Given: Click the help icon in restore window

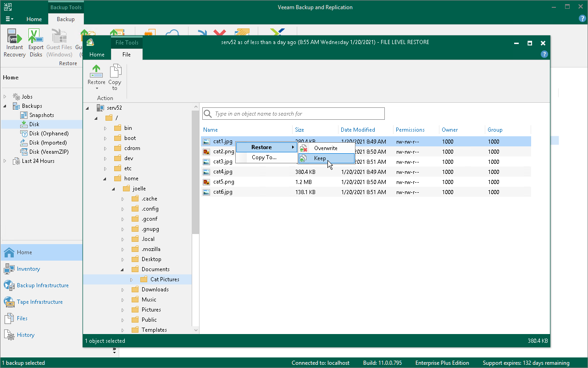Looking at the screenshot, I should click(544, 54).
